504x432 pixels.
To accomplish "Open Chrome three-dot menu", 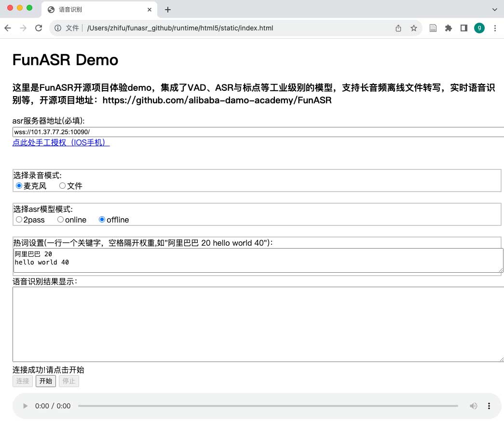I will click(x=495, y=28).
